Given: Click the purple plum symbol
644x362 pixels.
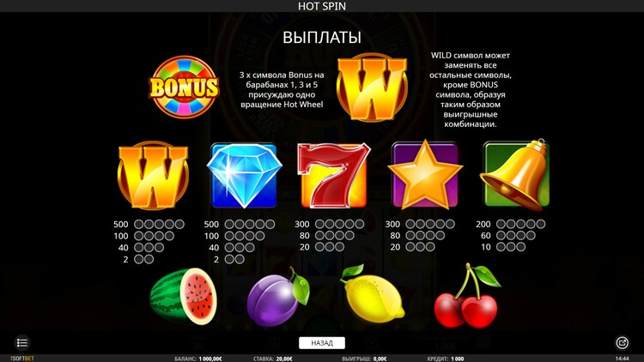Looking at the screenshot, I should tap(277, 297).
